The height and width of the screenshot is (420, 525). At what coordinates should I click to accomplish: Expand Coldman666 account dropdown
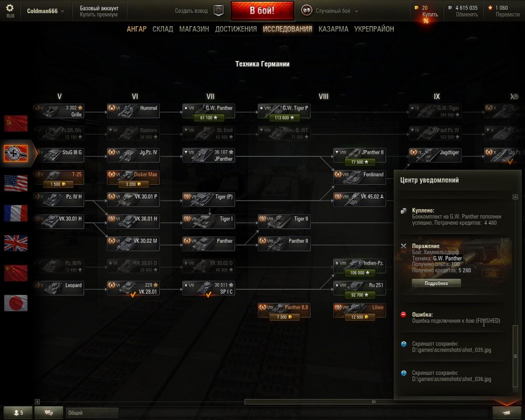point(45,11)
